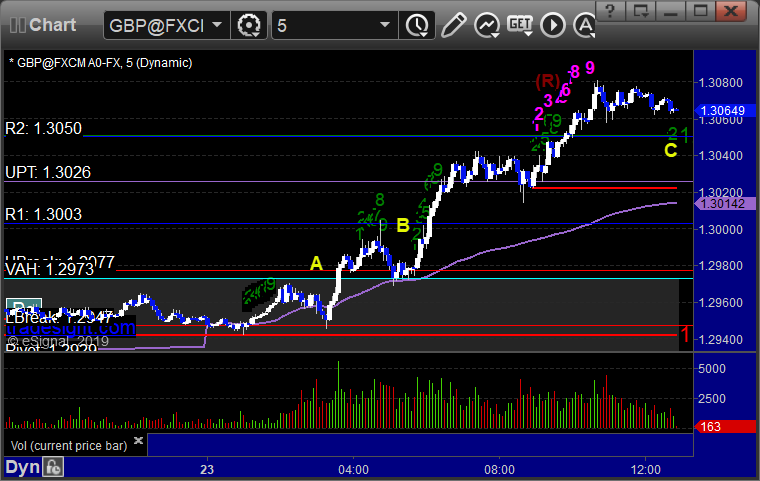Click the magenta 9 count marker
760x481 pixels.
pos(590,67)
